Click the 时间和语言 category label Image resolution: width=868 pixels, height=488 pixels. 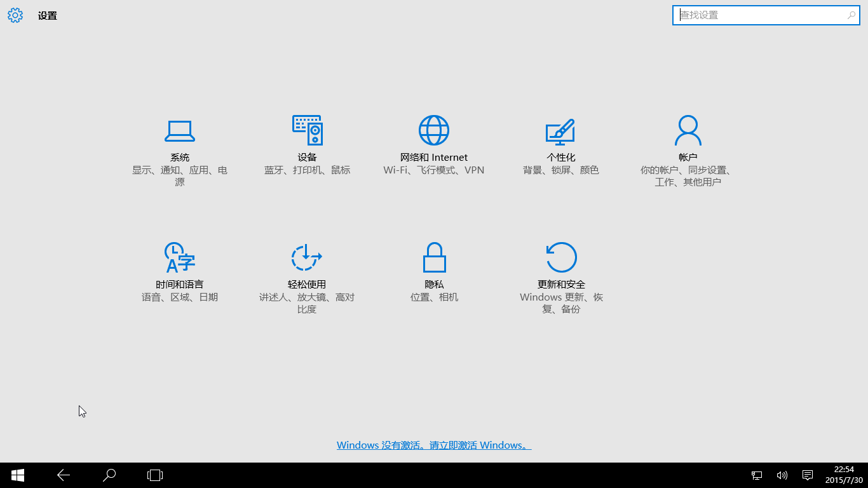coord(180,285)
